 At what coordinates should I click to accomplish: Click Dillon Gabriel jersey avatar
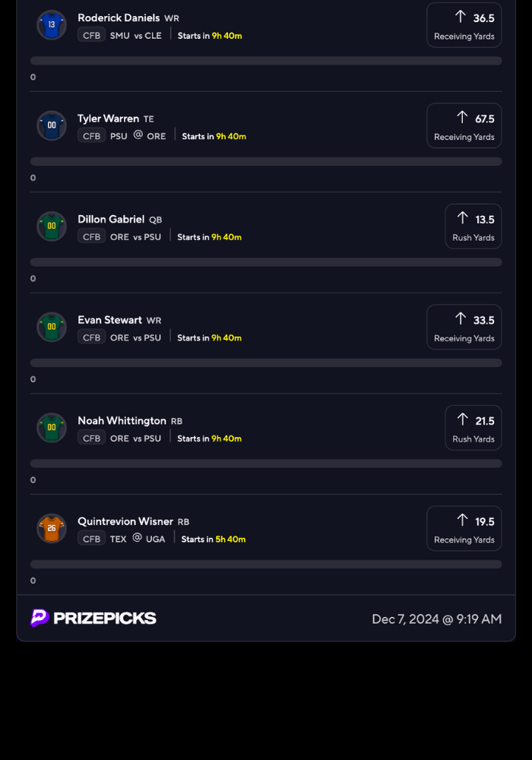[52, 226]
